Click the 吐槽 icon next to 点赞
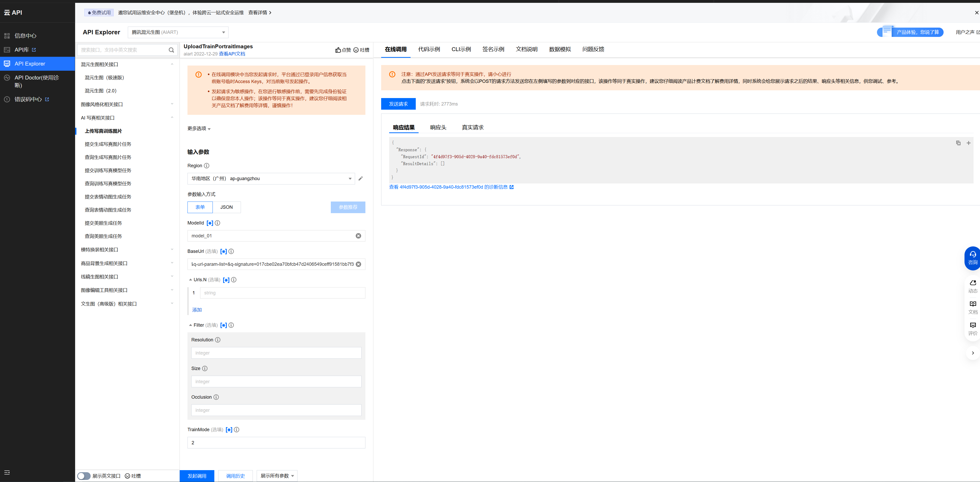Screen dimensions: 980x482 click(356, 50)
